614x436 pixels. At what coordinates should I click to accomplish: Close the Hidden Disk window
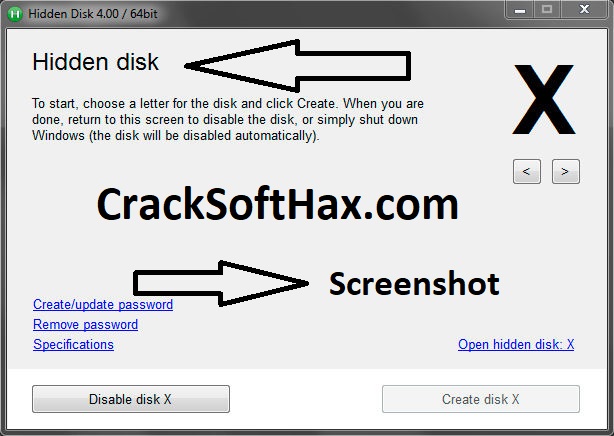[x=584, y=10]
